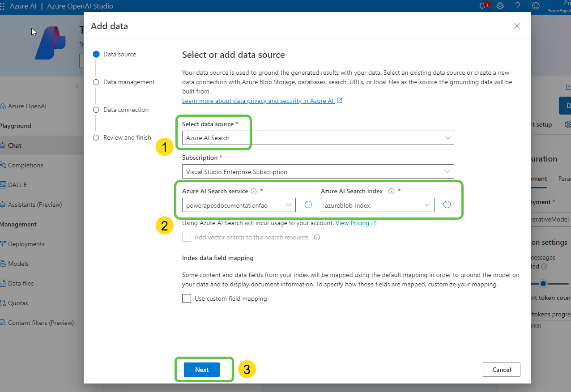Check Use custom field mapping
571x392 pixels.
point(187,298)
